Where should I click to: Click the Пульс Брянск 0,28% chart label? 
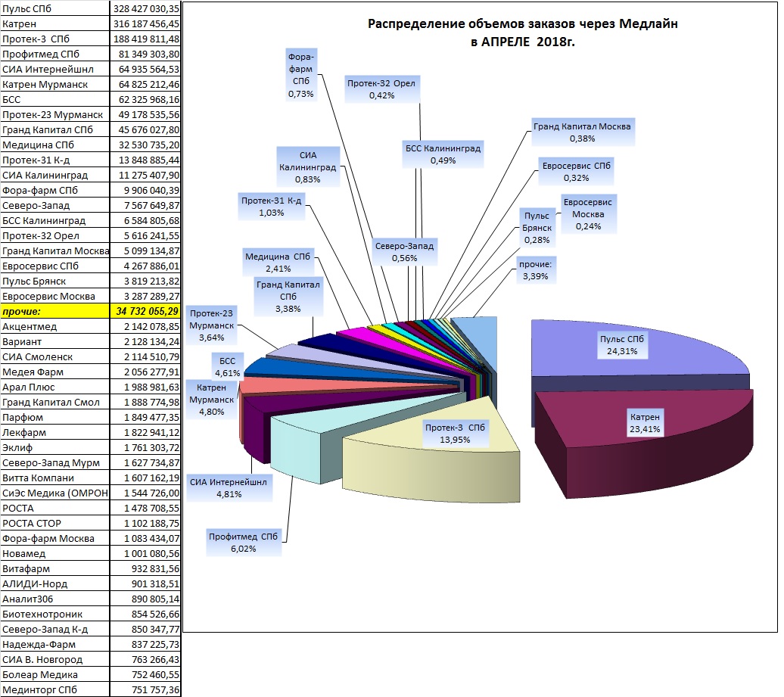(x=537, y=228)
